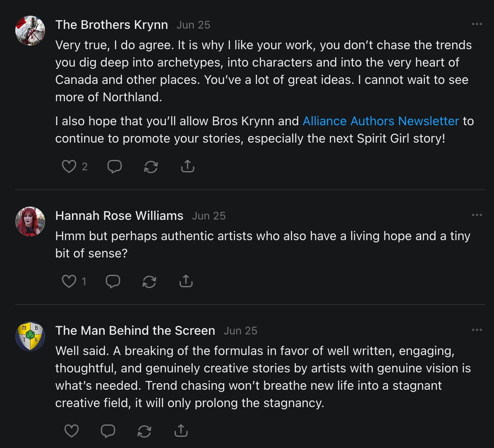Reply to Hannah Rose Williams' comment

click(x=113, y=281)
